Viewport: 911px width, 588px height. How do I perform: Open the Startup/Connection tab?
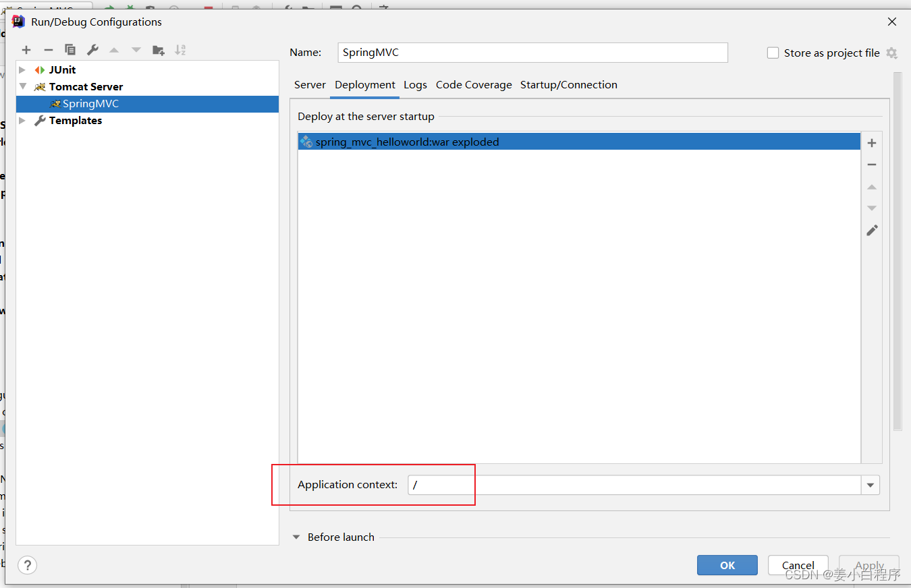pos(569,85)
